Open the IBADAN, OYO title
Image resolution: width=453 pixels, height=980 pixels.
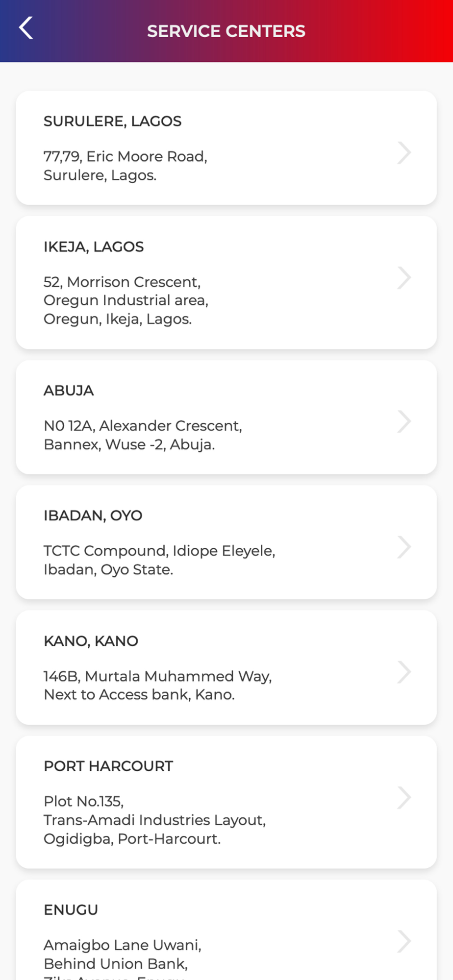click(x=93, y=516)
